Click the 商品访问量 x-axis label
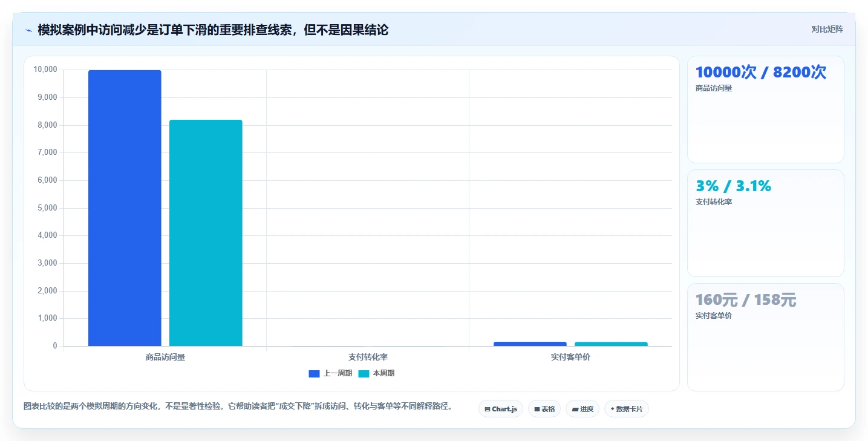Image resolution: width=868 pixels, height=441 pixels. point(165,357)
